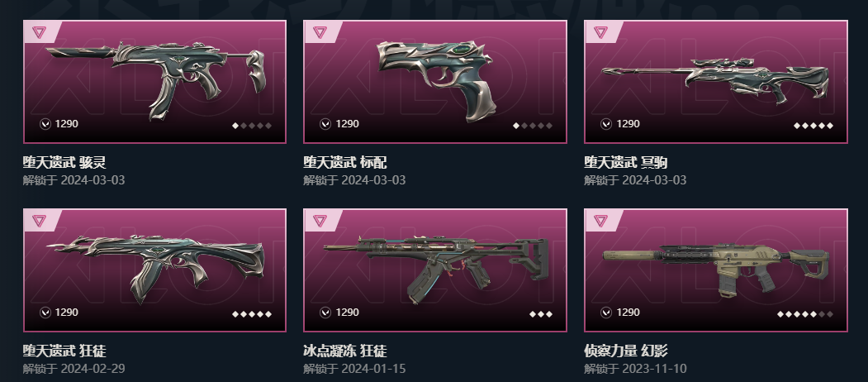Click the 冰点凝冻 狂徒 skin name
The image size is (868, 382).
(345, 351)
